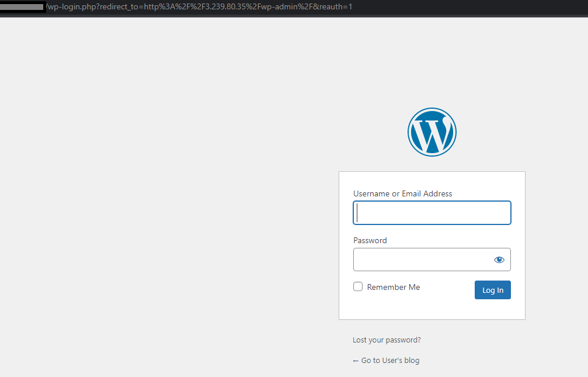Follow the Go to User's blog link
588x377 pixels.
pyautogui.click(x=386, y=360)
